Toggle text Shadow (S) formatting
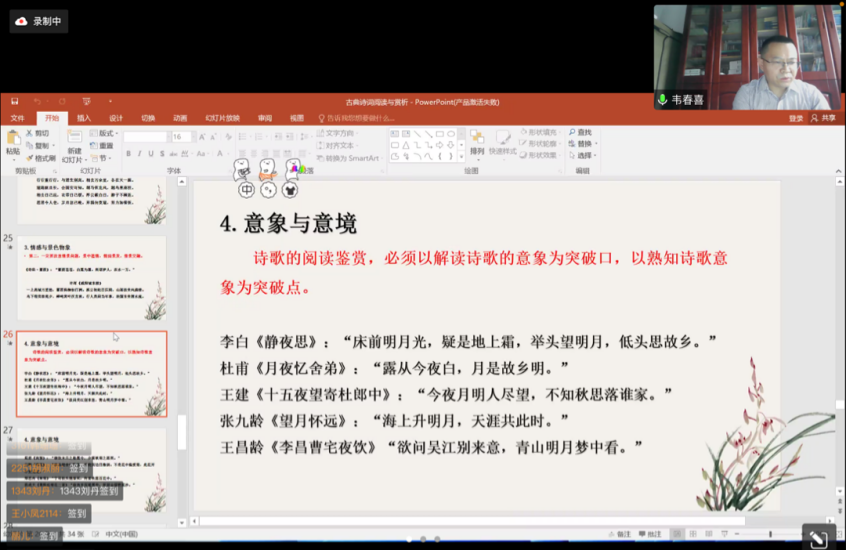Image resolution: width=846 pixels, height=550 pixels. pyautogui.click(x=162, y=154)
